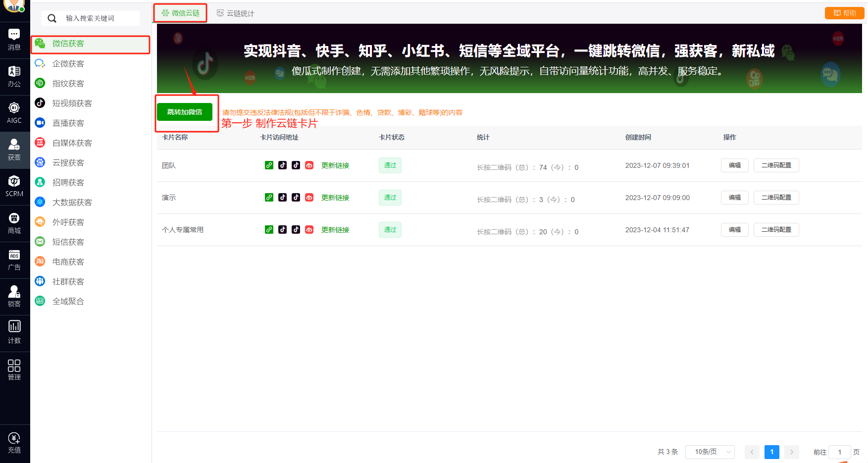The image size is (868, 463).
Task: Open 招聘获客 menu item
Action: [x=91, y=182]
